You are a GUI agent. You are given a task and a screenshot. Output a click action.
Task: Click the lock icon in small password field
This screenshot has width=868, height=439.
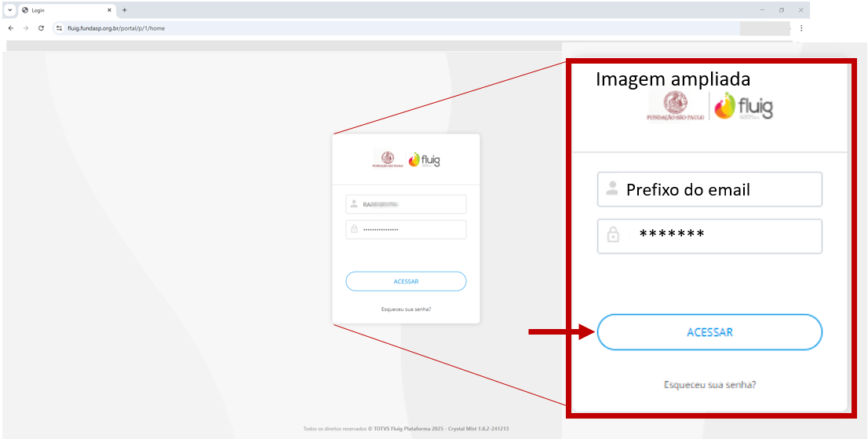[x=354, y=229]
